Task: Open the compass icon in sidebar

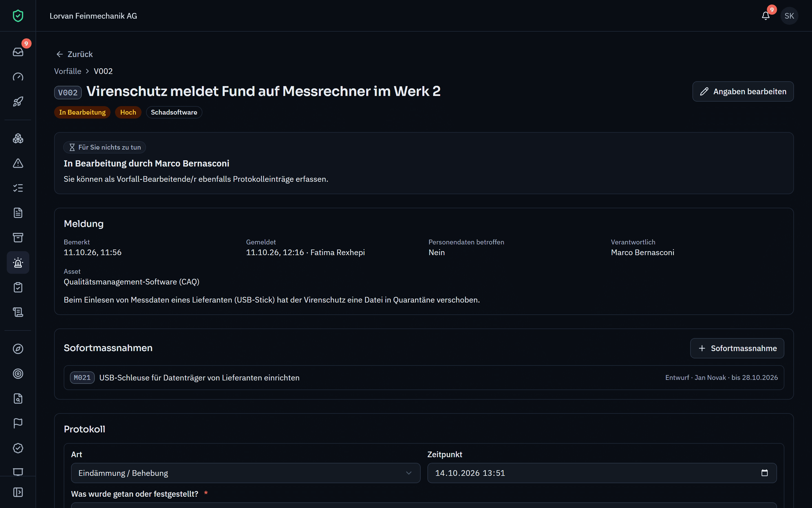Action: [18, 349]
